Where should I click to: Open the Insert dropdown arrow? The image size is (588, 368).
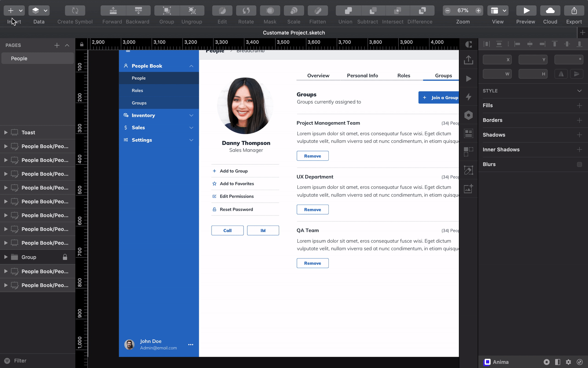(21, 11)
